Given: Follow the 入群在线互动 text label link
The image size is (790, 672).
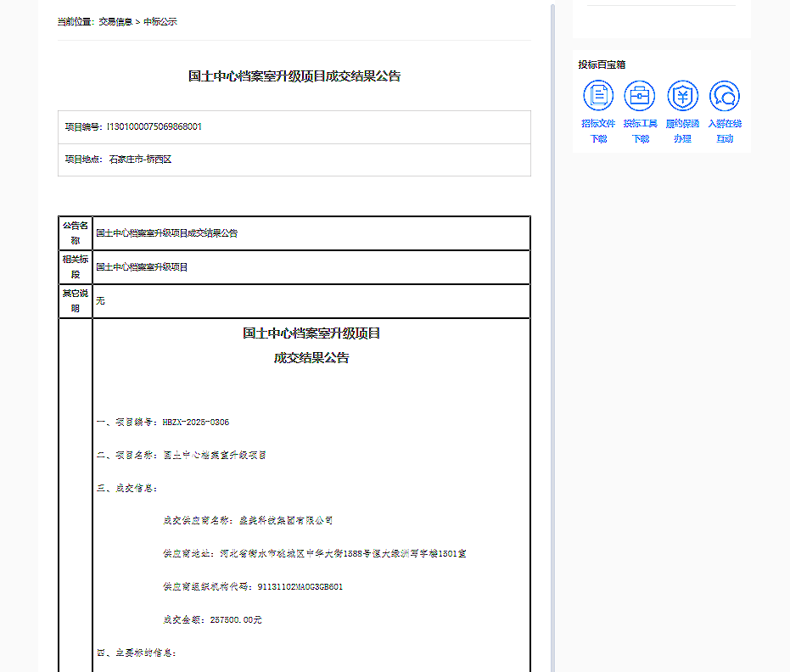Looking at the screenshot, I should click(x=725, y=131).
